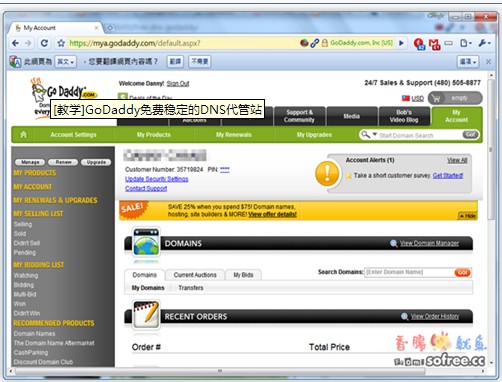
Task: Expand the domain search type arrow
Action: pyautogui.click(x=375, y=134)
